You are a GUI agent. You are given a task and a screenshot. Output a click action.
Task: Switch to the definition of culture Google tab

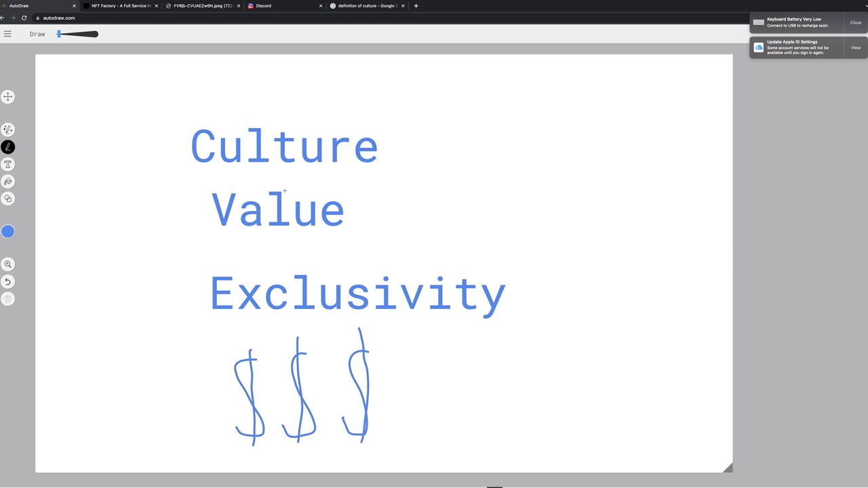367,5
